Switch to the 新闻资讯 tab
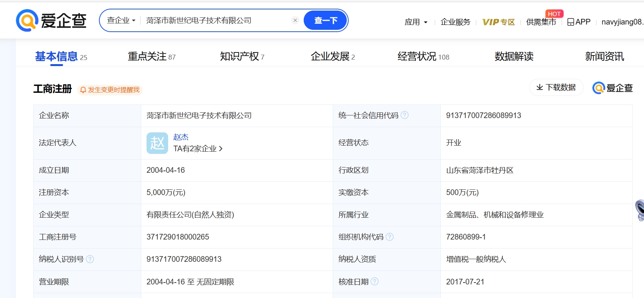This screenshot has width=644, height=298. click(604, 57)
